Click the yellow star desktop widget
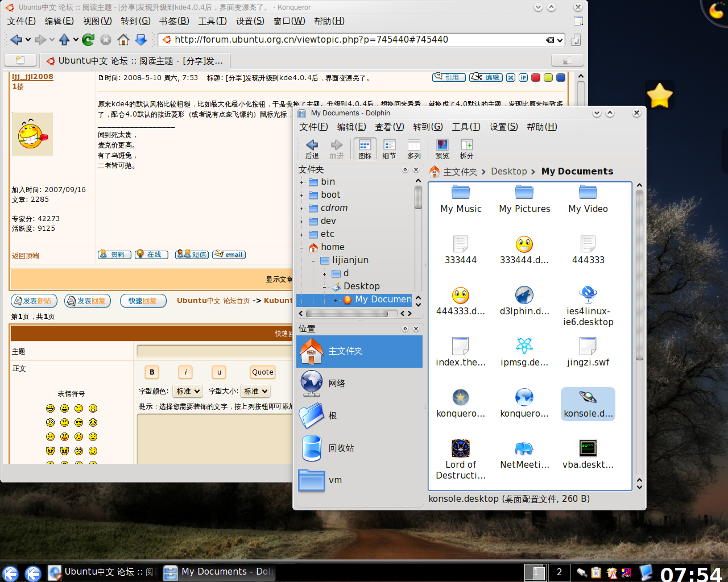 [x=660, y=95]
